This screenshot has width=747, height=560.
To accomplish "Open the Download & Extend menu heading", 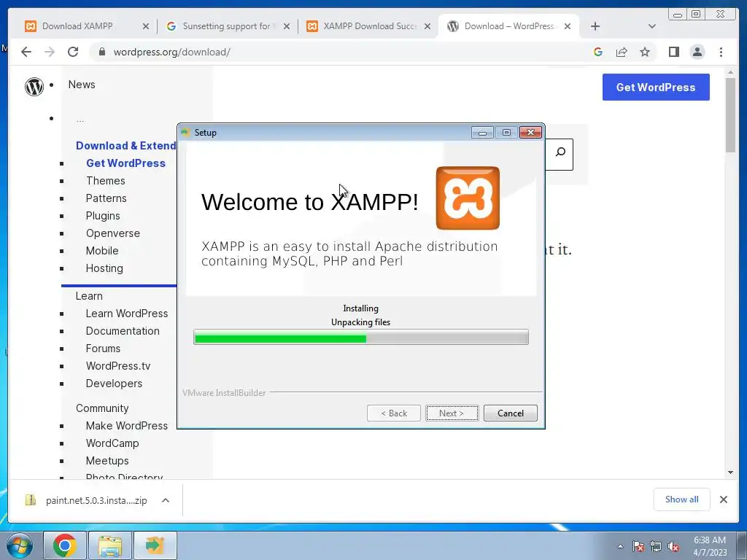I will (125, 146).
